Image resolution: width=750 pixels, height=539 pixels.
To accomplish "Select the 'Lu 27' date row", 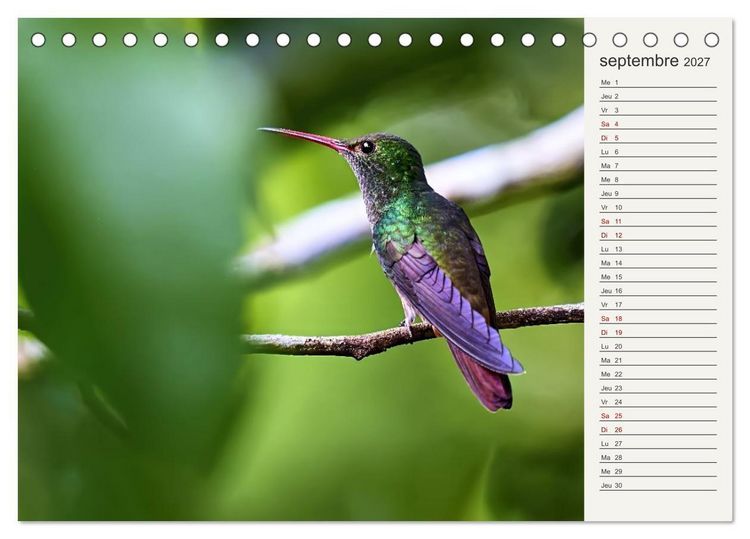I will (x=658, y=443).
